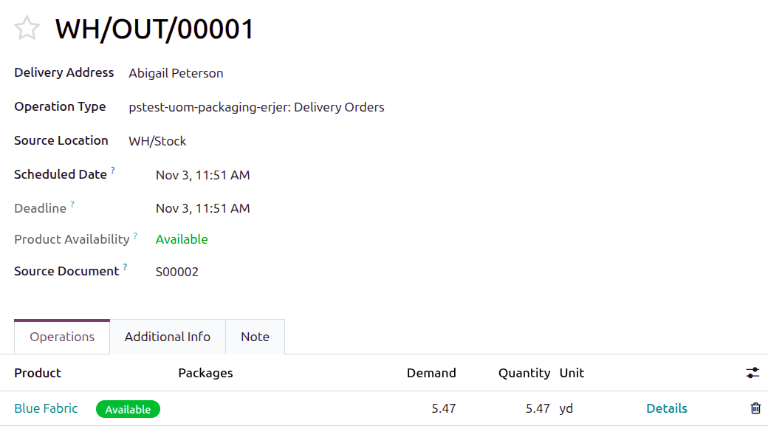This screenshot has width=768, height=429.
Task: Open the Operation Type field dropdown
Action: pos(256,107)
